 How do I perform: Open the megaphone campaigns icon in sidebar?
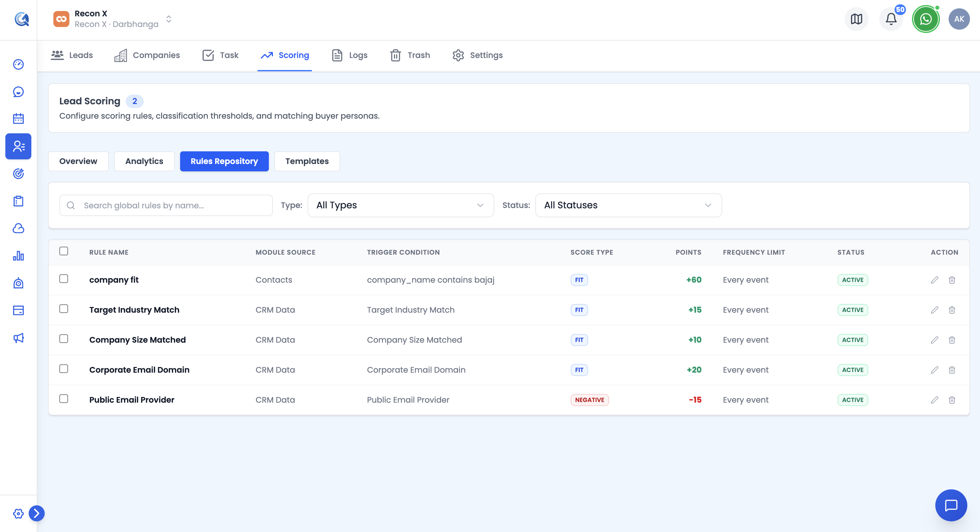coord(18,338)
